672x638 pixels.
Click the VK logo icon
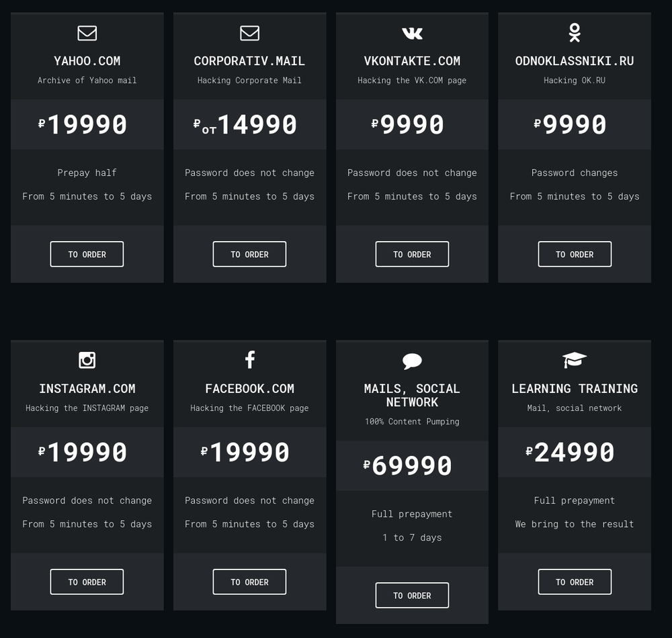(x=412, y=33)
